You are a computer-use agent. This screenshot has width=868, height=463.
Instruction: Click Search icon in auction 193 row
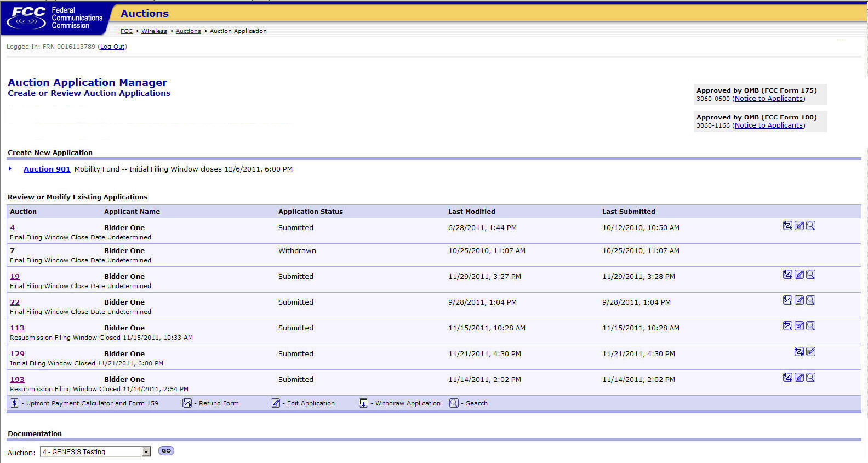[x=811, y=378]
